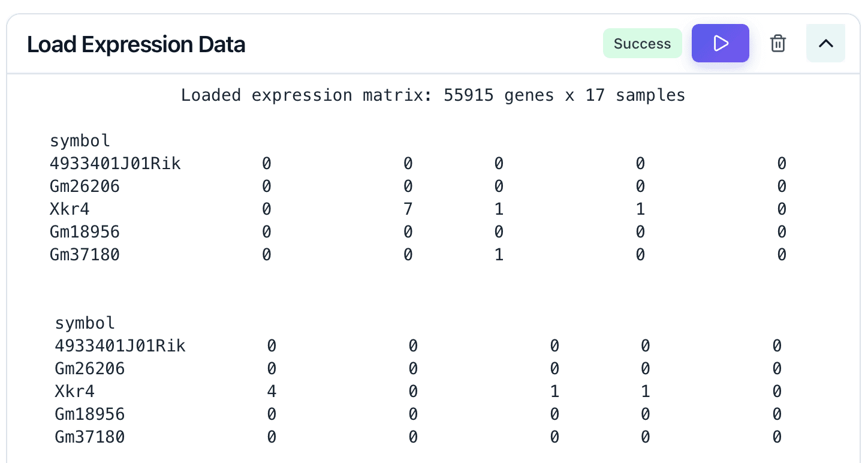Click the second table's symbol header
868x463 pixels.
pyautogui.click(x=85, y=323)
